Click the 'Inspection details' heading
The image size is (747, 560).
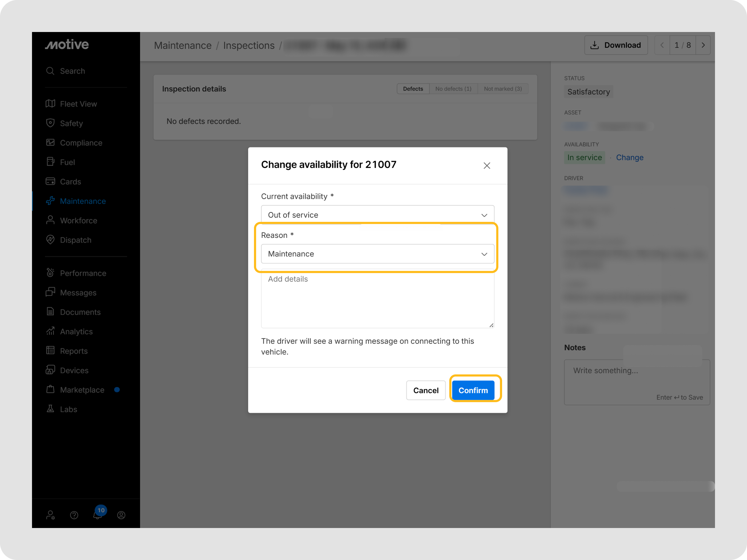[194, 89]
